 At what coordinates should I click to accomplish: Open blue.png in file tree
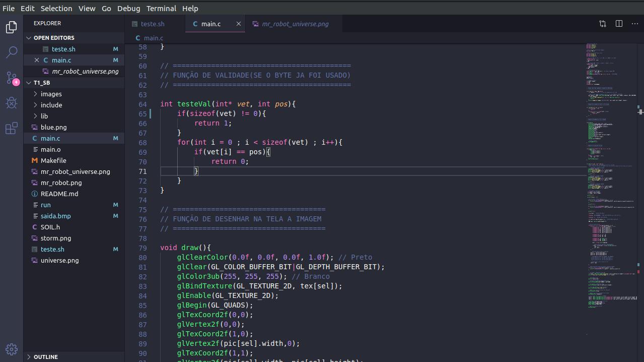[x=74, y=127]
